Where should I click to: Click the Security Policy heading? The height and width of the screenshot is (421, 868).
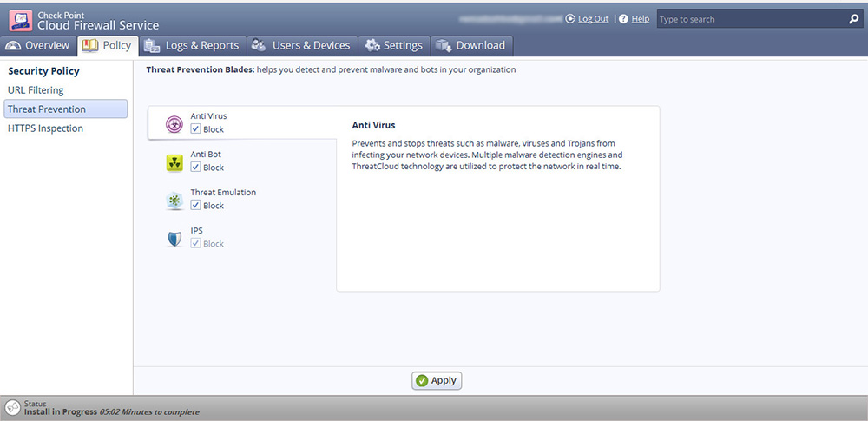43,71
